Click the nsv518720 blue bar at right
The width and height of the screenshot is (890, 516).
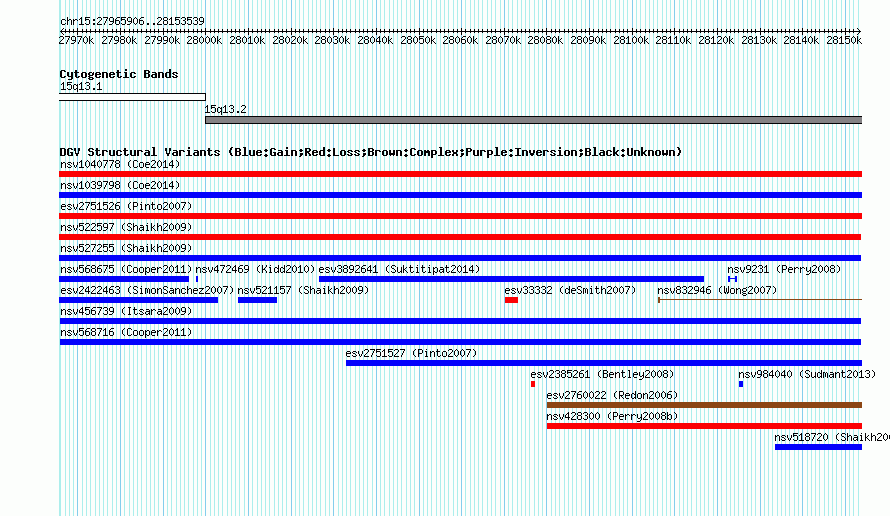click(818, 447)
